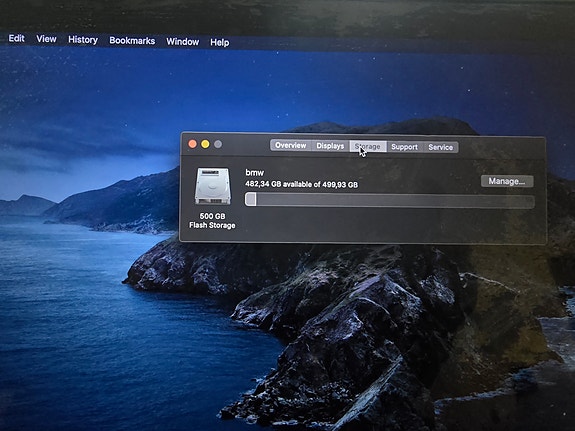
Task: Click the used segment of storage bar
Action: point(251,199)
